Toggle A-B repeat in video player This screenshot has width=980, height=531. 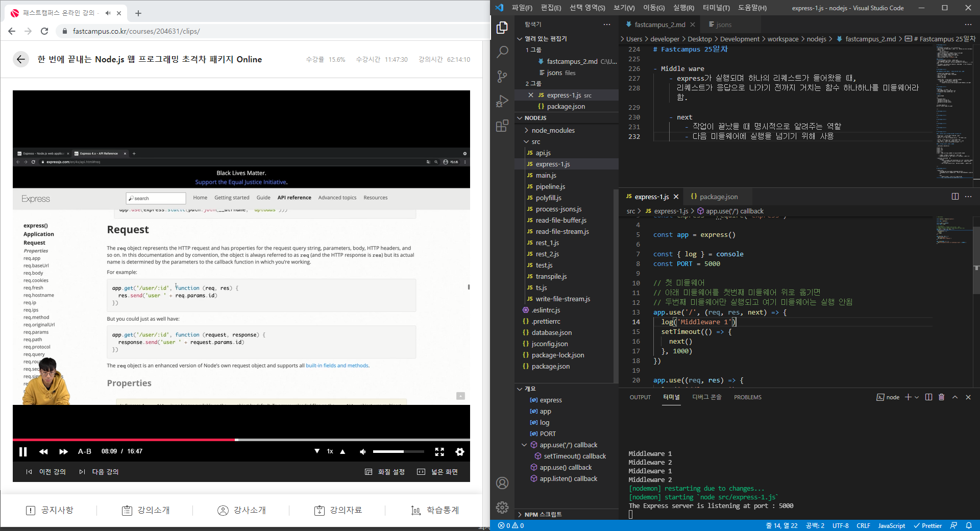[85, 451]
